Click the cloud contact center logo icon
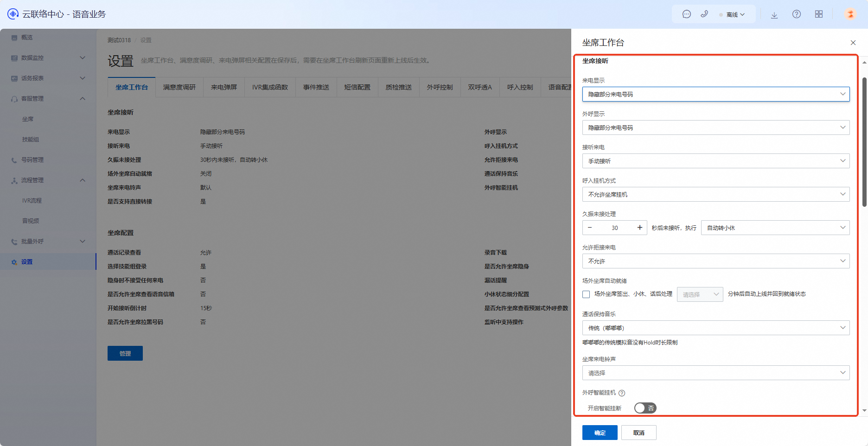This screenshot has width=868, height=446. [x=13, y=14]
